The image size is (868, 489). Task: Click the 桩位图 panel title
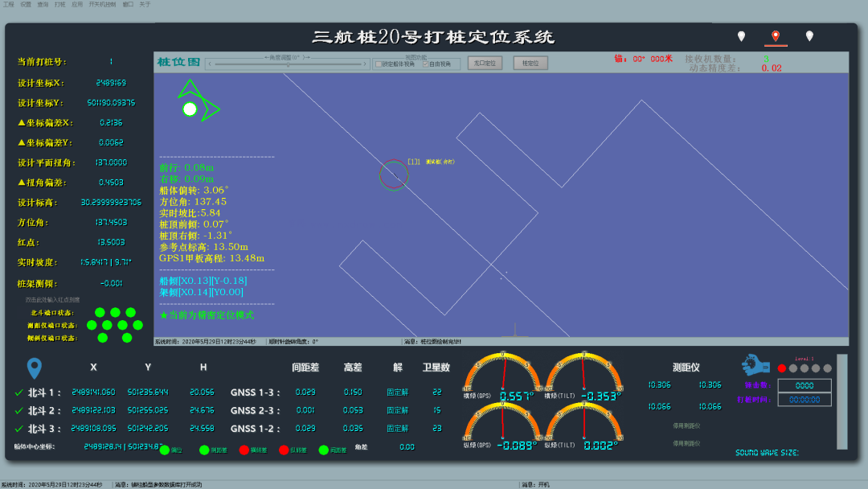(178, 62)
